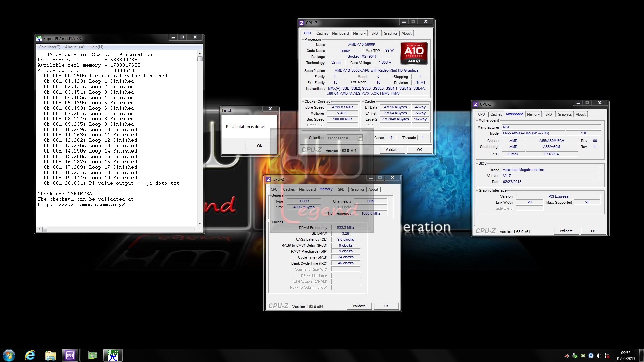Click the Super PI title bar icon

(x=39, y=38)
